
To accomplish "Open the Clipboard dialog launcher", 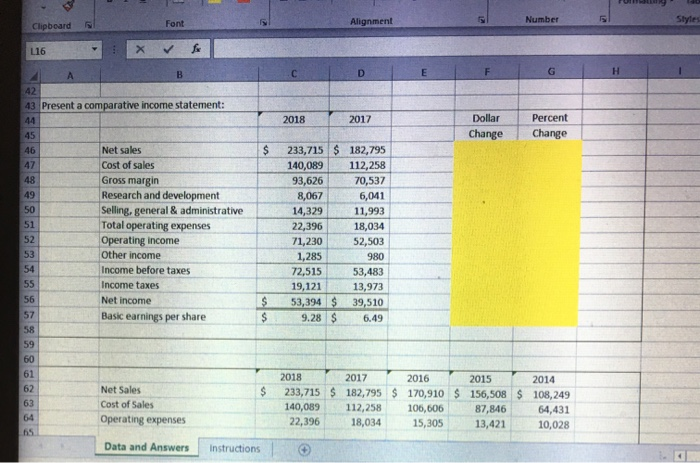I will [x=88, y=25].
